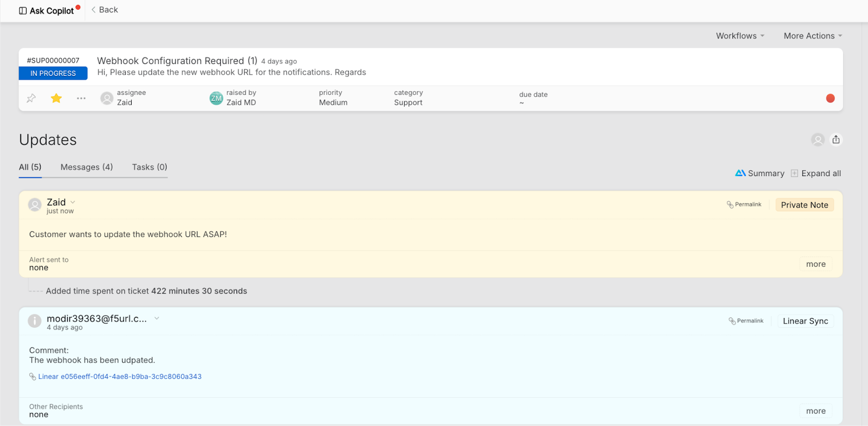Copy the Permalink of the Linear Sync update

click(x=746, y=321)
